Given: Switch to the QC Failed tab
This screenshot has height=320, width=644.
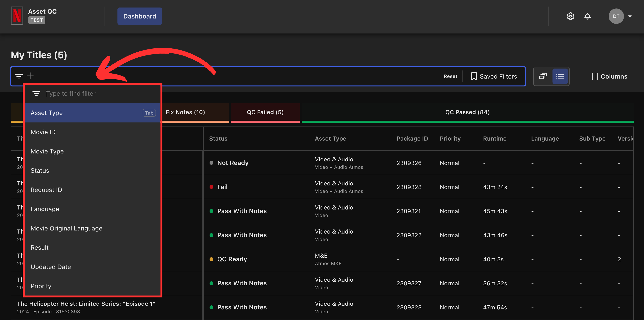Looking at the screenshot, I should click(265, 111).
